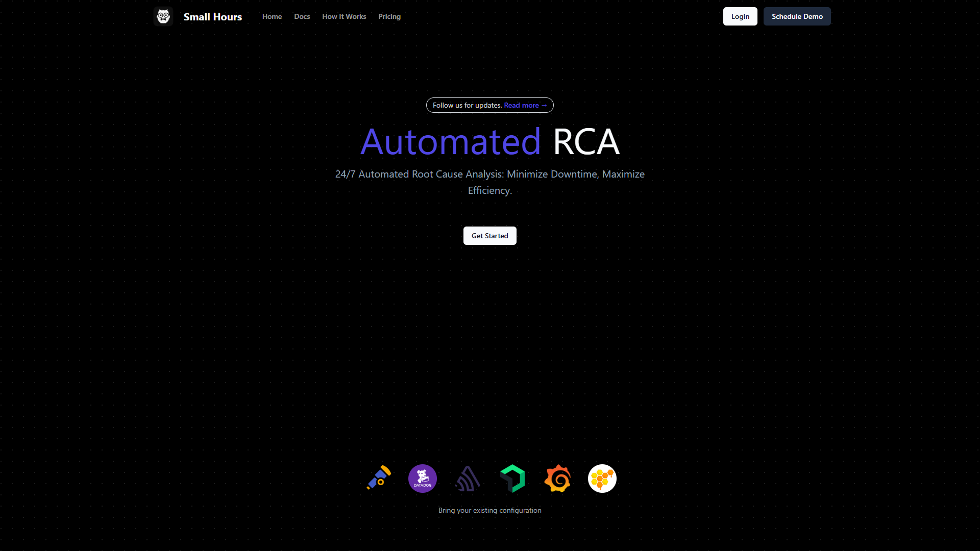Click the Automated RCA headline
The height and width of the screenshot is (551, 980).
click(x=490, y=141)
